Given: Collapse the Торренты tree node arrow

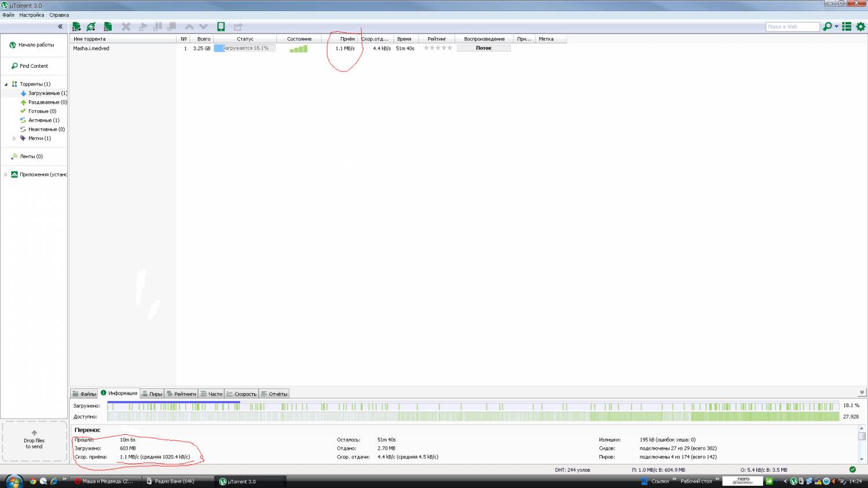Looking at the screenshot, I should click(6, 84).
